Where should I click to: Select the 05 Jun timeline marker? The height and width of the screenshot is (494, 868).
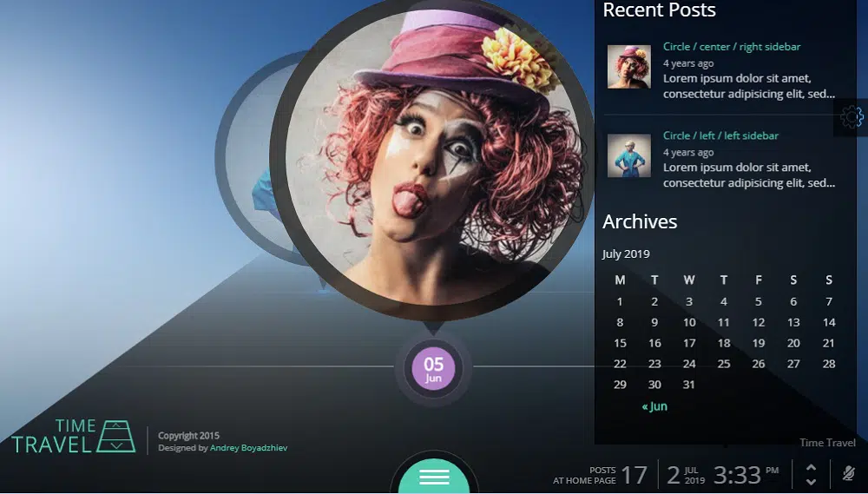pos(433,369)
